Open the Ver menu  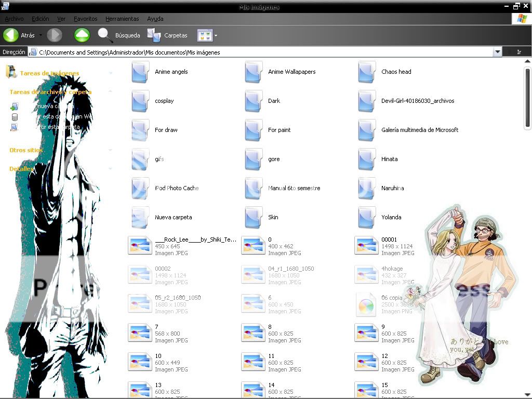click(x=61, y=19)
